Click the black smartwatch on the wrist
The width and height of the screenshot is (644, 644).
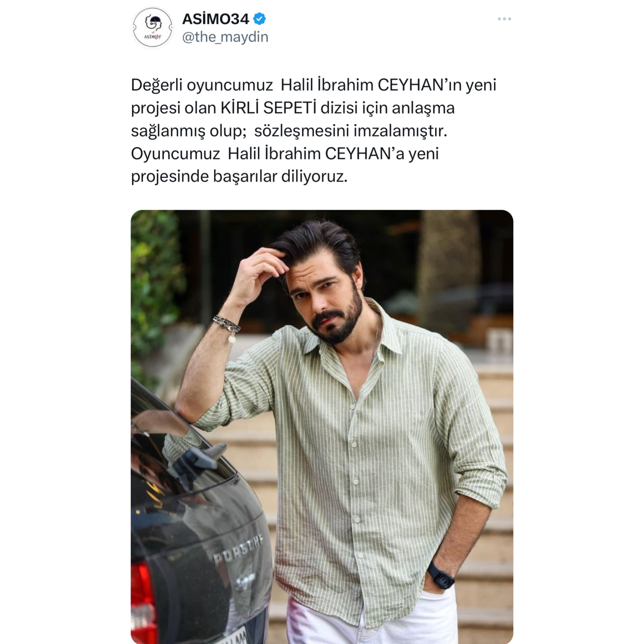441,575
